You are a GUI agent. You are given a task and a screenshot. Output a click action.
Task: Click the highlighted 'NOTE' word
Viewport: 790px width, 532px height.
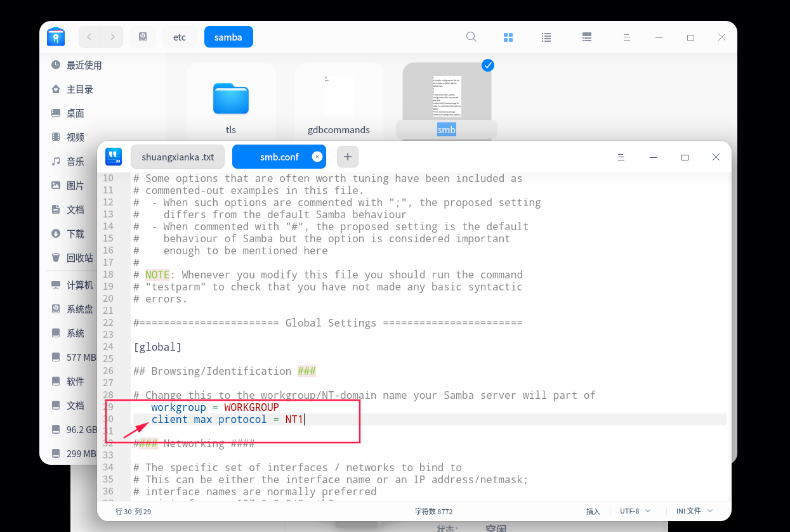[157, 275]
